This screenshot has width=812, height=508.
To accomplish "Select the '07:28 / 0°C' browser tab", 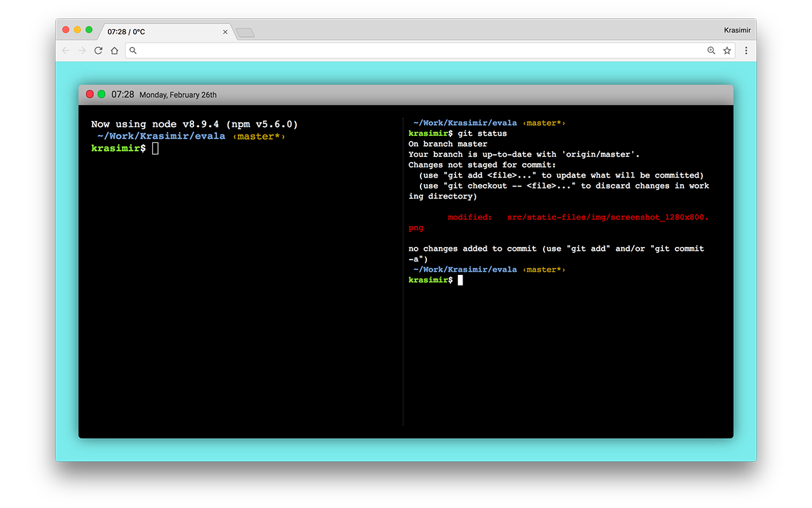I will (x=165, y=32).
